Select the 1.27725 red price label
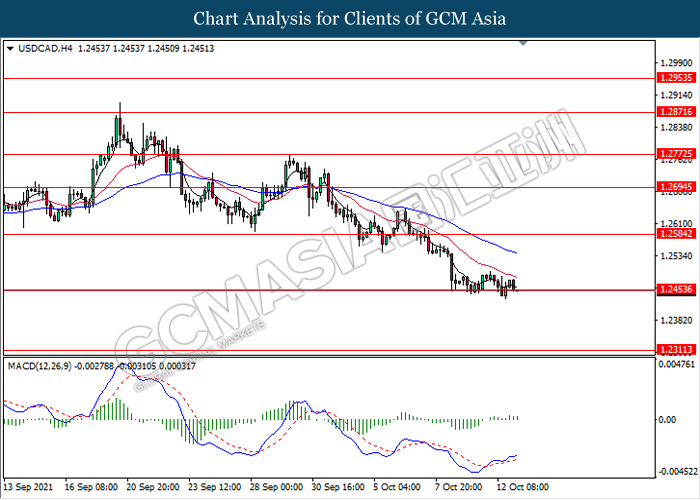Image resolution: width=700 pixels, height=500 pixels. 676,154
